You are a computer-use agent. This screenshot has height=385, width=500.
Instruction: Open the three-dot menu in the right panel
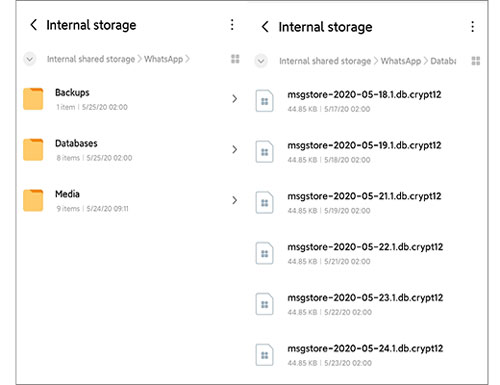tap(472, 27)
